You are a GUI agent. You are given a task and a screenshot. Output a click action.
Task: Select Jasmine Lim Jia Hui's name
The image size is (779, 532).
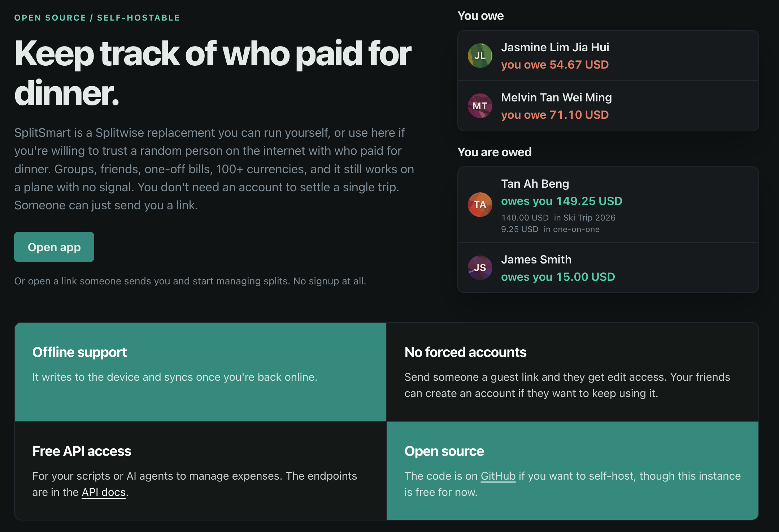(x=555, y=47)
